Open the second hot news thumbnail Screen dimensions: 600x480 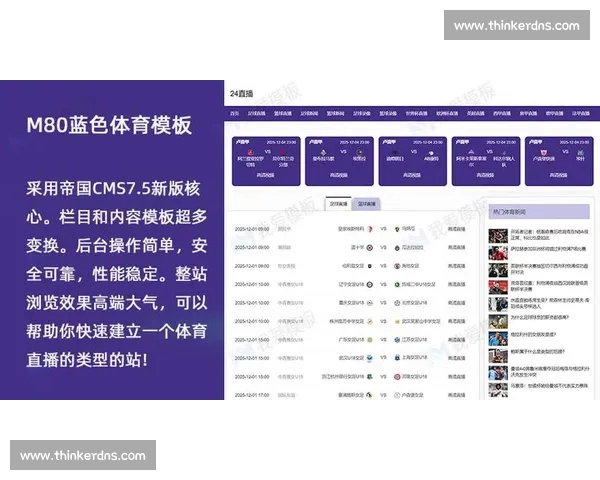(498, 253)
